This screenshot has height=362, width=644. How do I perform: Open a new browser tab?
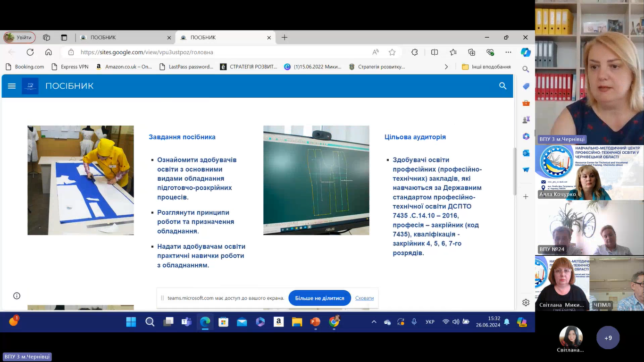coord(284,38)
